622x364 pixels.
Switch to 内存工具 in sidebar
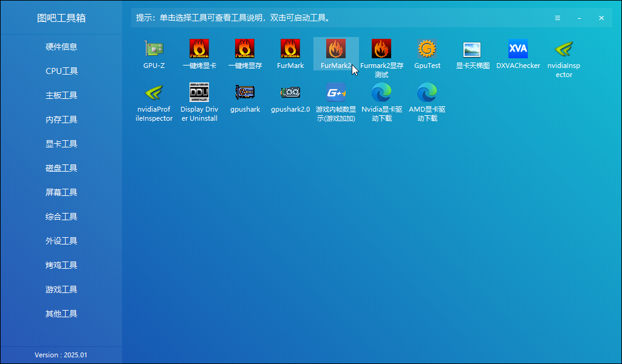(x=61, y=120)
